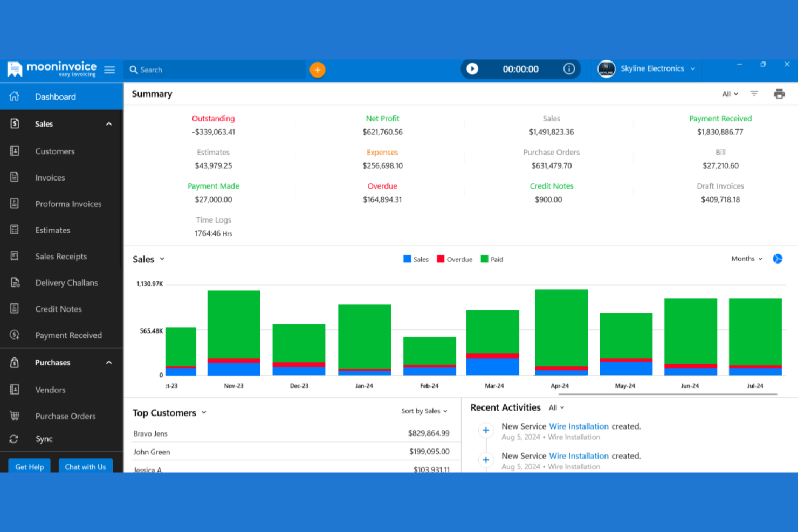798x532 pixels.
Task: Open the All filter in Recent Activities
Action: point(556,407)
